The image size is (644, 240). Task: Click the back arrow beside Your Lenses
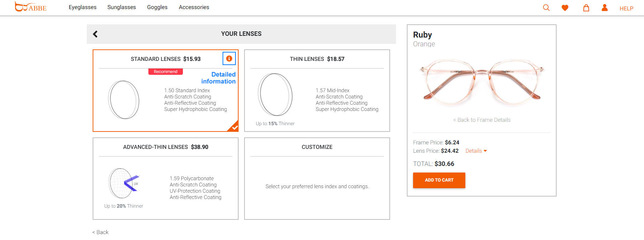tap(95, 34)
